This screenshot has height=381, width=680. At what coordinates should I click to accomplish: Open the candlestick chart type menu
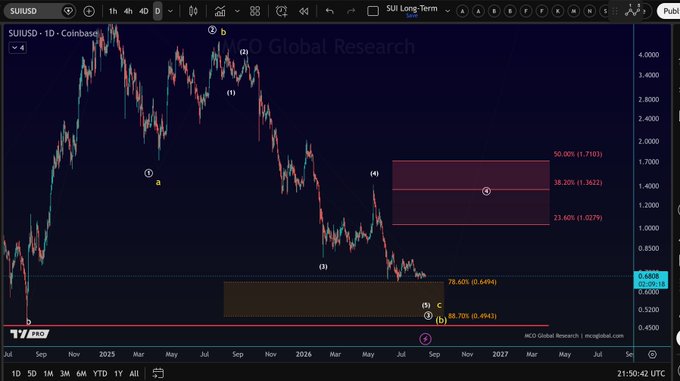(193, 11)
